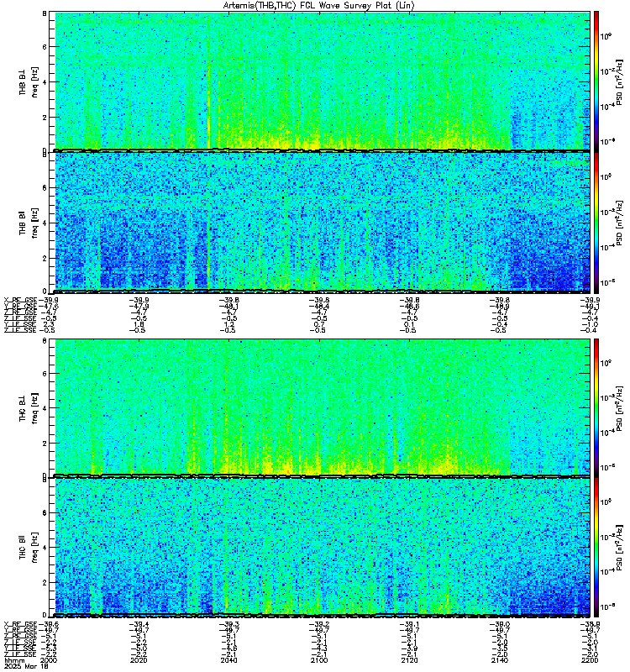This screenshot has height=672, width=630.
Task: Click the THB Y_LE_SSE value -1.0
Action: pos(591,324)
